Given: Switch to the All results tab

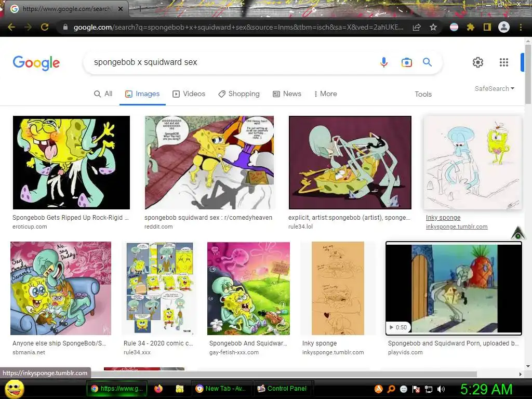Looking at the screenshot, I should 103,94.
